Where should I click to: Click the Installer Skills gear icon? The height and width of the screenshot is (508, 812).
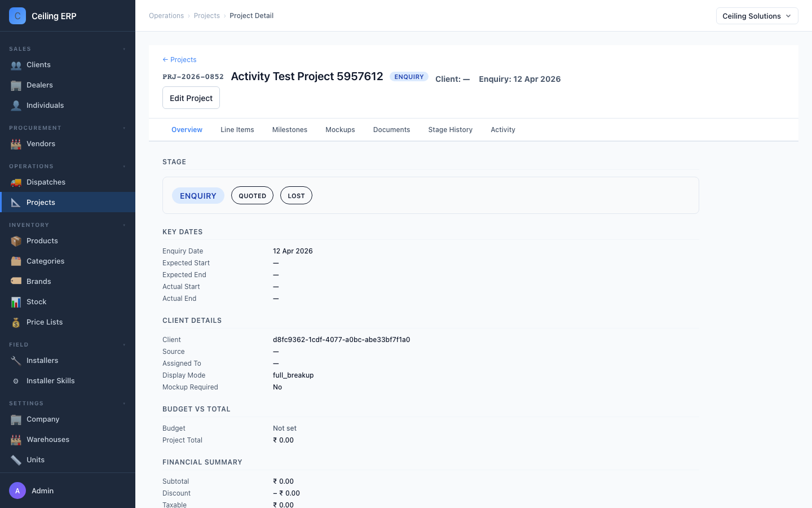(x=16, y=381)
